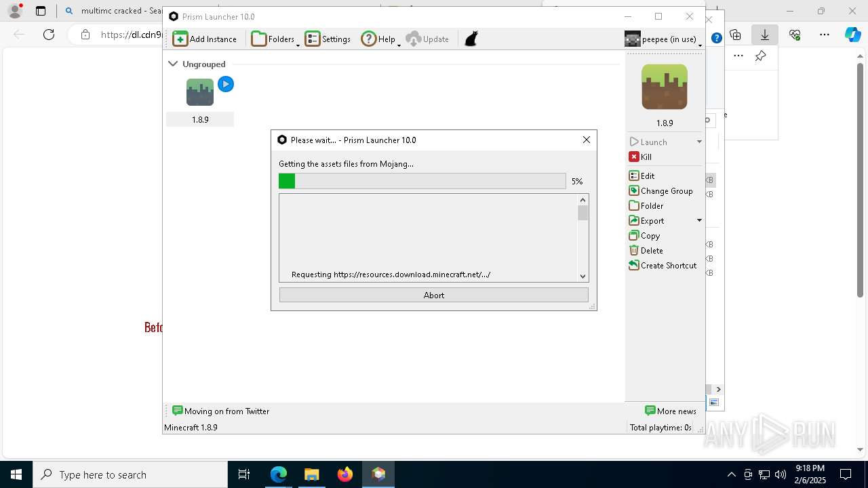Show hidden system tray icons
868x488 pixels.
pos(731,474)
